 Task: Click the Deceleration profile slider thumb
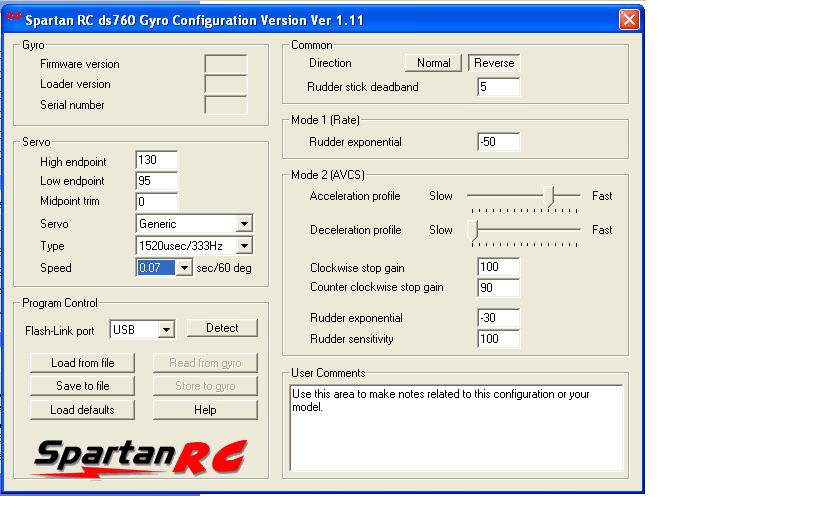pos(473,230)
